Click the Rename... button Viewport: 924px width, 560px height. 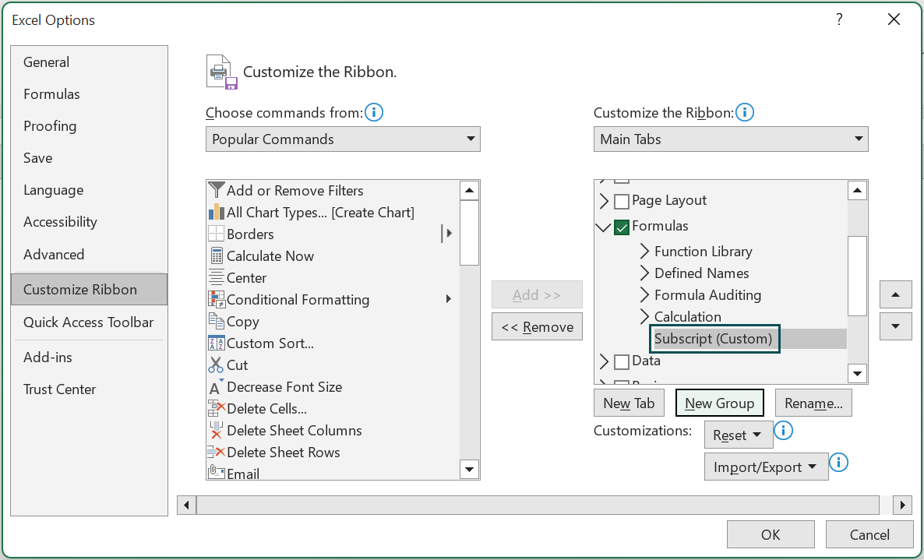[x=813, y=403]
